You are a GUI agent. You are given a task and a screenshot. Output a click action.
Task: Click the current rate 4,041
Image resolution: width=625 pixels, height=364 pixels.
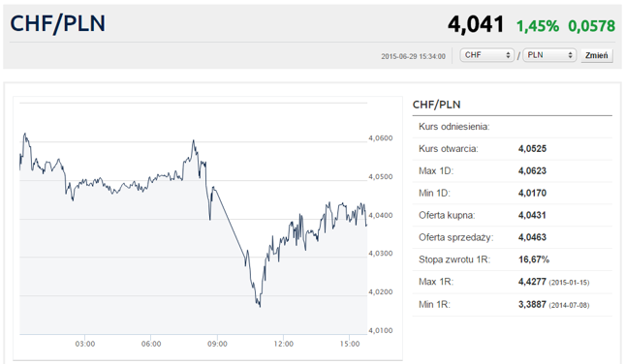point(476,24)
